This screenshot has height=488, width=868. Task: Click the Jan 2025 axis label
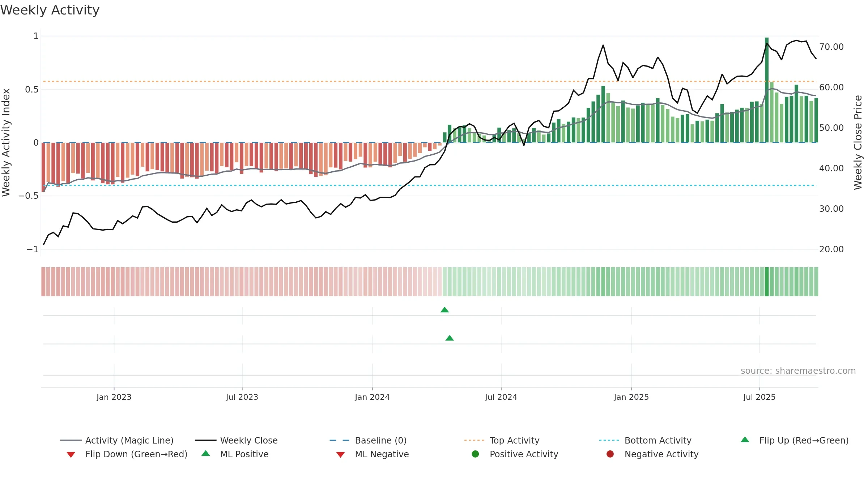631,397
